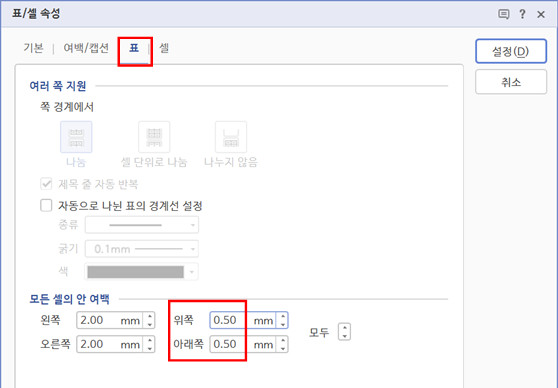Open the comment/help bubble icon in title bar

(503, 14)
